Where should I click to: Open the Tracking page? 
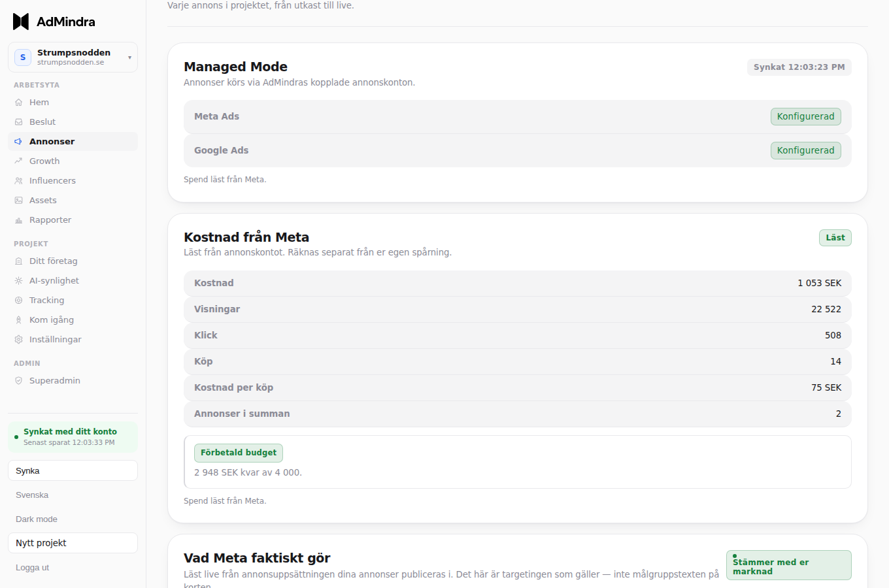coord(73,301)
